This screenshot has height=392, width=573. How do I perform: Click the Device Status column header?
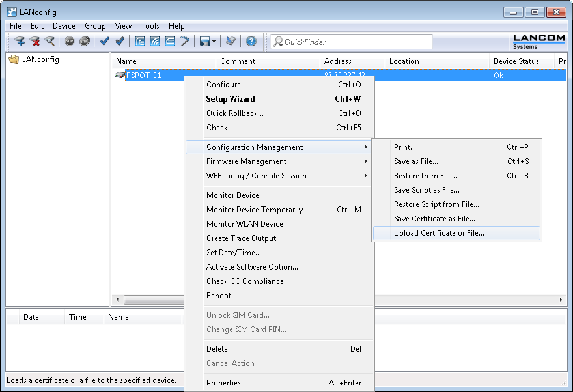coord(516,61)
